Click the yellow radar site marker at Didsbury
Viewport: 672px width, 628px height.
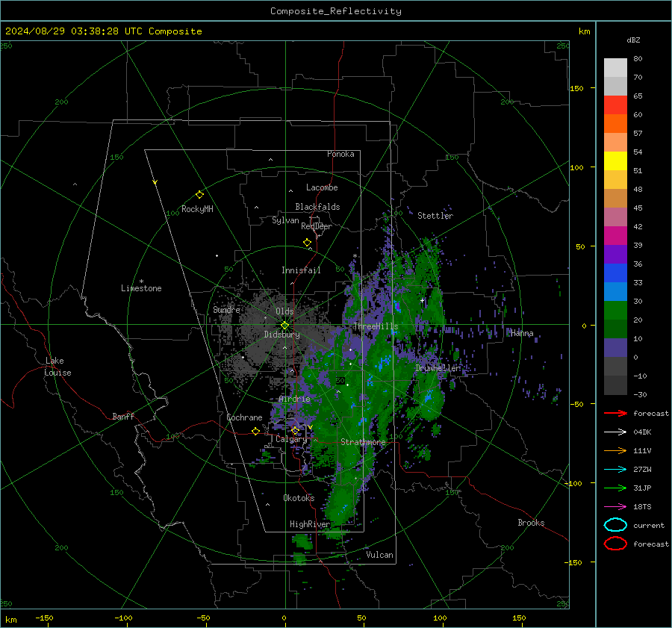(284, 326)
